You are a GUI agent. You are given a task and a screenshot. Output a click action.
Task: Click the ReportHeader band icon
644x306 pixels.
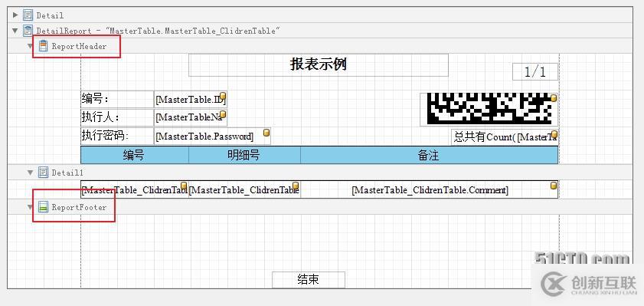[43, 46]
